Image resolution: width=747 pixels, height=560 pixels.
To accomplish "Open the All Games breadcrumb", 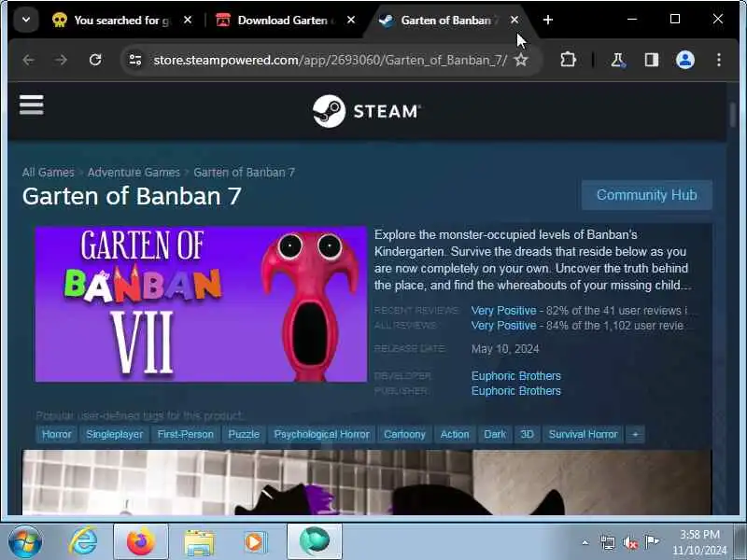I will coord(49,173).
